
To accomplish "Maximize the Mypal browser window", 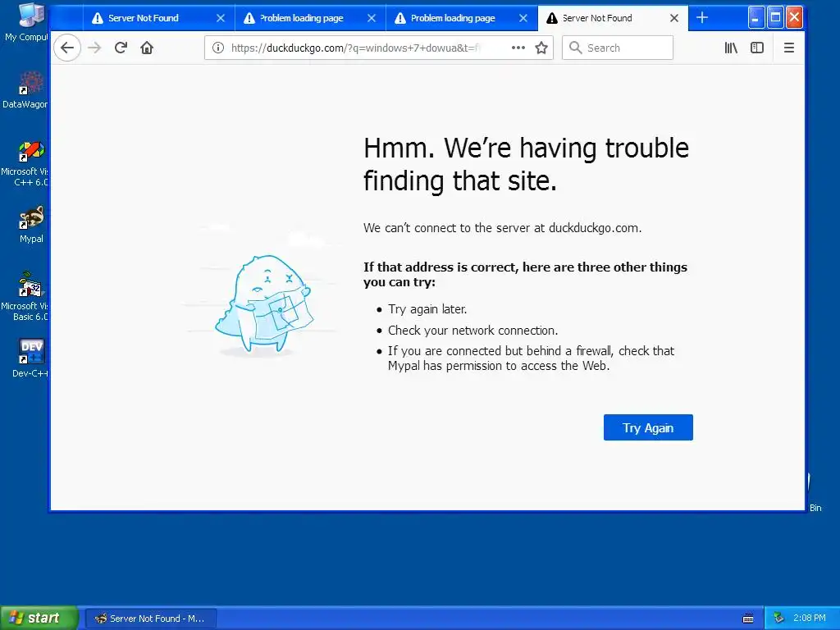I will (775, 18).
